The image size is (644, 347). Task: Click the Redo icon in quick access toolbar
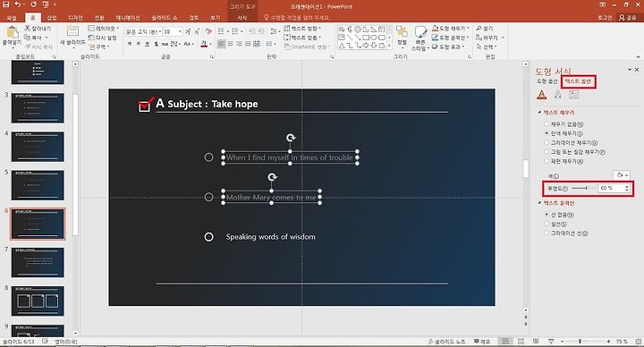pos(33,4)
